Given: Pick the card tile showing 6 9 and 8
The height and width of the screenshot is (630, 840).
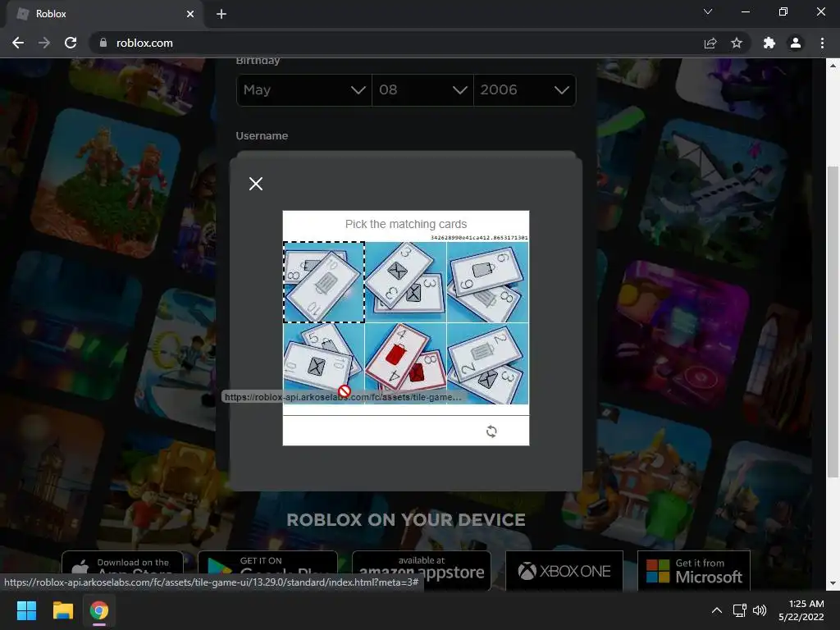Looking at the screenshot, I should click(x=487, y=282).
